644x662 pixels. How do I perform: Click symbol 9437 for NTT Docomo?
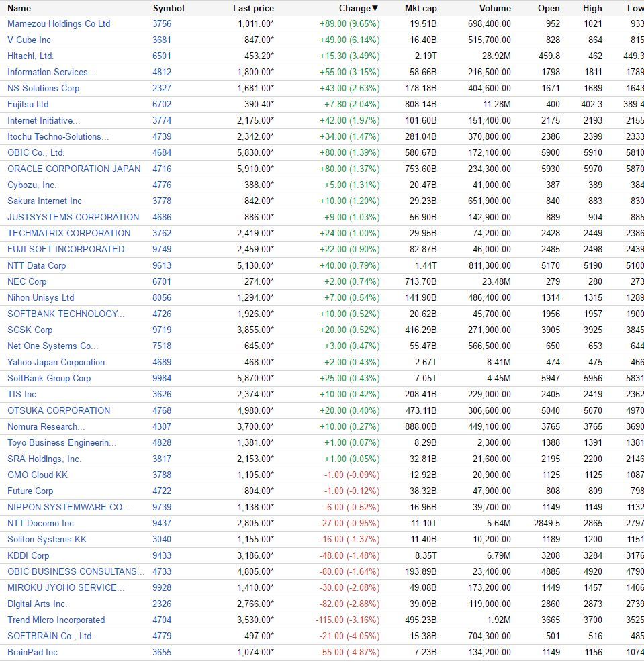[x=162, y=523]
